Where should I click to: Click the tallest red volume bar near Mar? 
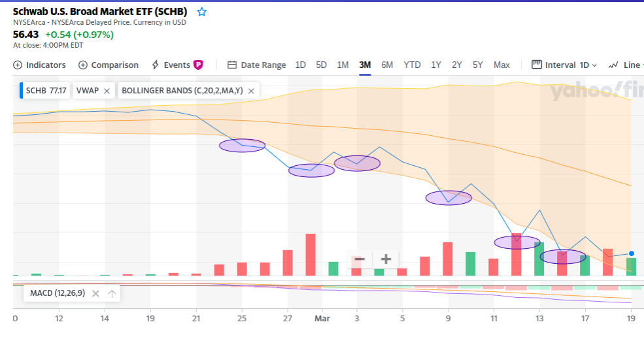pos(311,255)
